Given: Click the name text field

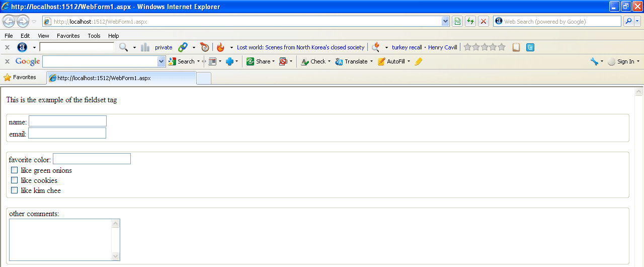Looking at the screenshot, I should (x=67, y=121).
